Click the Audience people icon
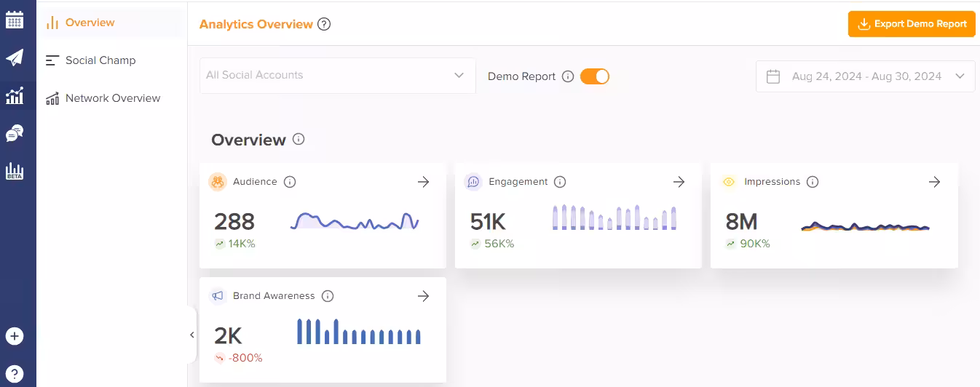The height and width of the screenshot is (387, 980). point(218,182)
